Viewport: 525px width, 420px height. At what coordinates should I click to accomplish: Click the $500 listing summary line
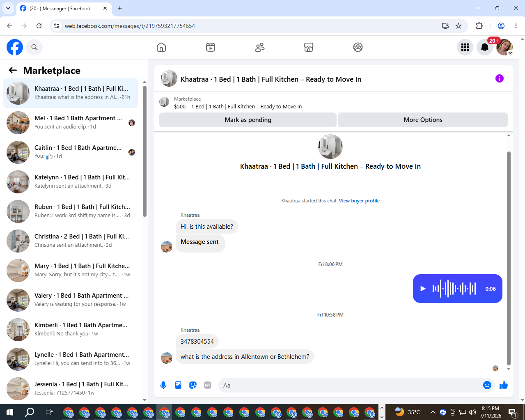point(238,106)
